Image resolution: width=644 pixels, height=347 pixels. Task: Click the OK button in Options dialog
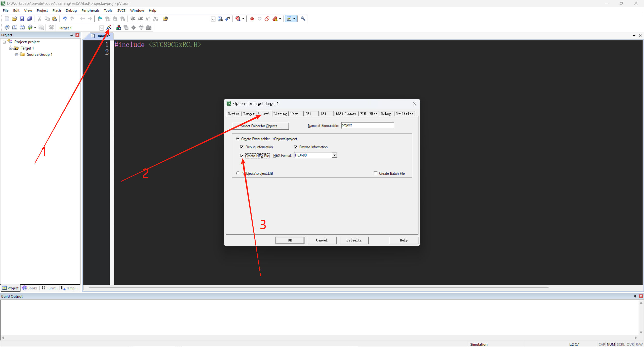(290, 240)
